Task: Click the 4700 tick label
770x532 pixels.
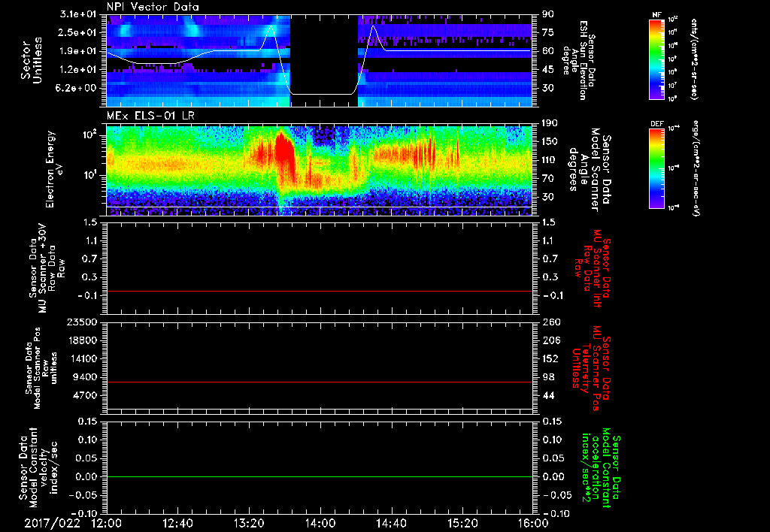Action: (86, 395)
